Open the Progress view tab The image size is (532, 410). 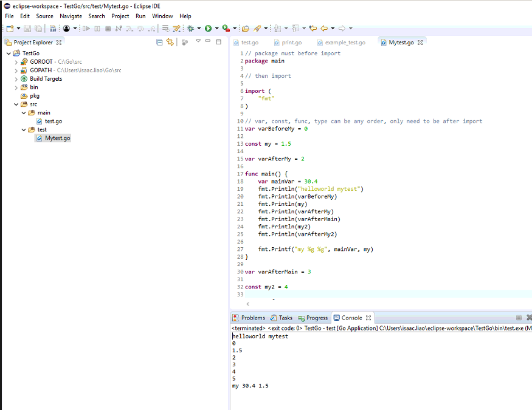click(316, 318)
